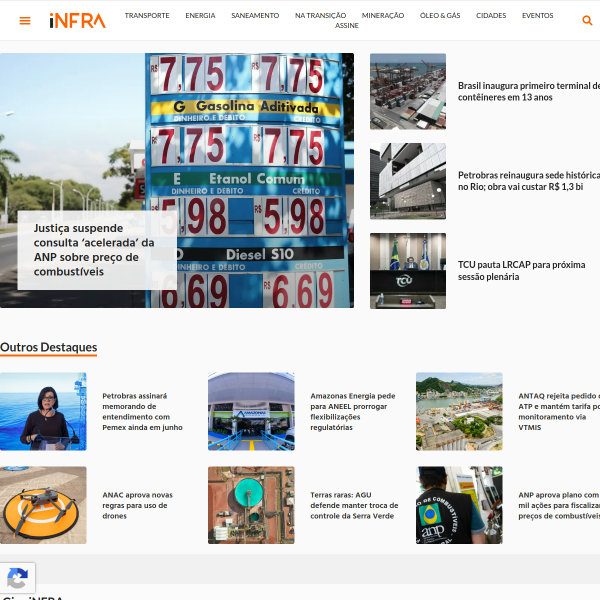Click the iNFRA logo
The image size is (600, 600).
pyautogui.click(x=77, y=21)
